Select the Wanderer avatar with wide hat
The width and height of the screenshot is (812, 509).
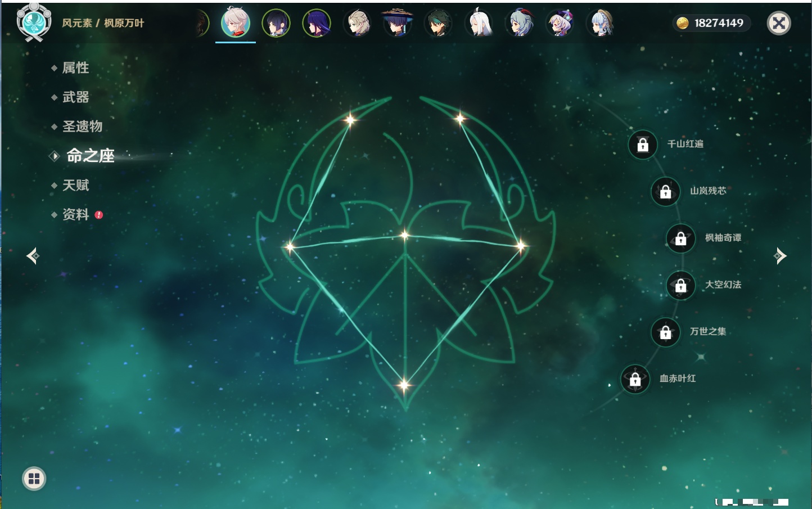coord(398,22)
